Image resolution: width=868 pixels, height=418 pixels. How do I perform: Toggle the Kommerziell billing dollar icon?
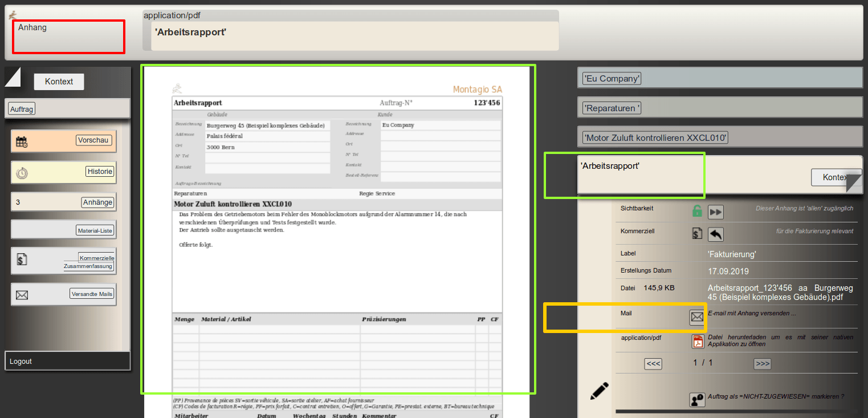pyautogui.click(x=696, y=233)
